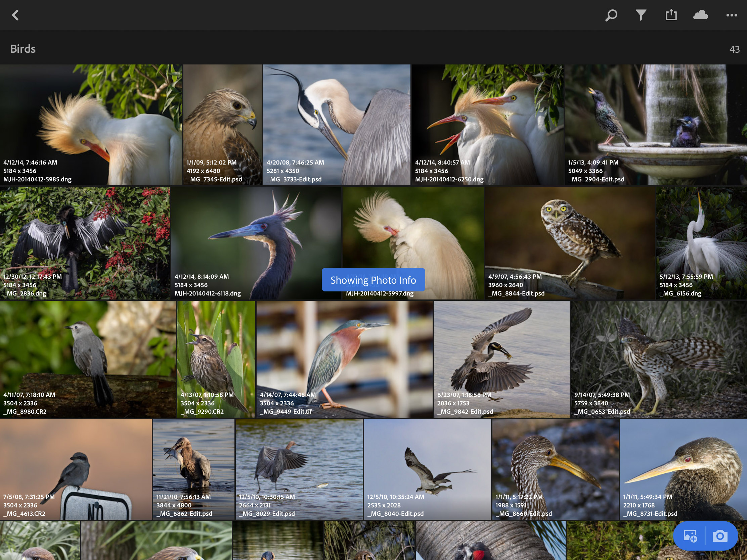Open the camera capture button
This screenshot has height=560, width=747.
720,536
